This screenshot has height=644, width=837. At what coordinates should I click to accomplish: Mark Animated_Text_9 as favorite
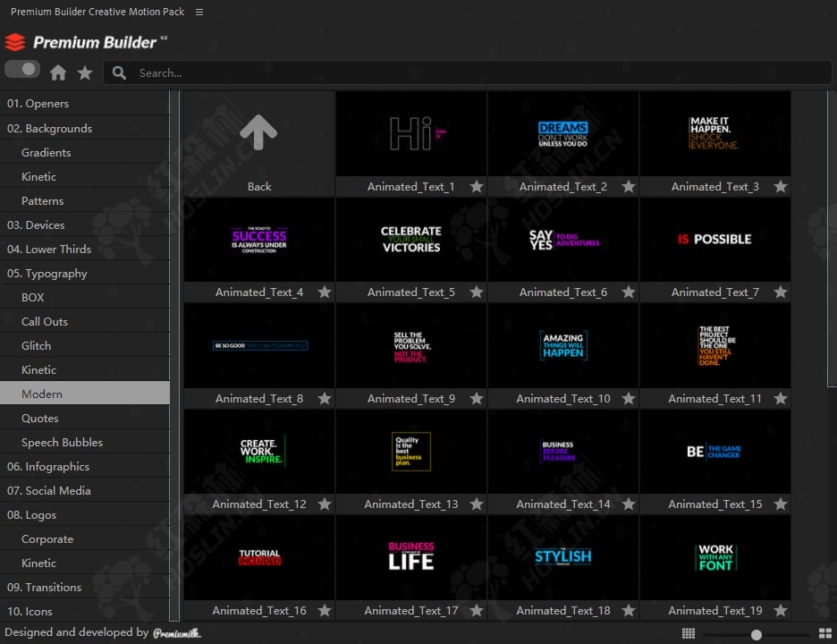tap(477, 398)
